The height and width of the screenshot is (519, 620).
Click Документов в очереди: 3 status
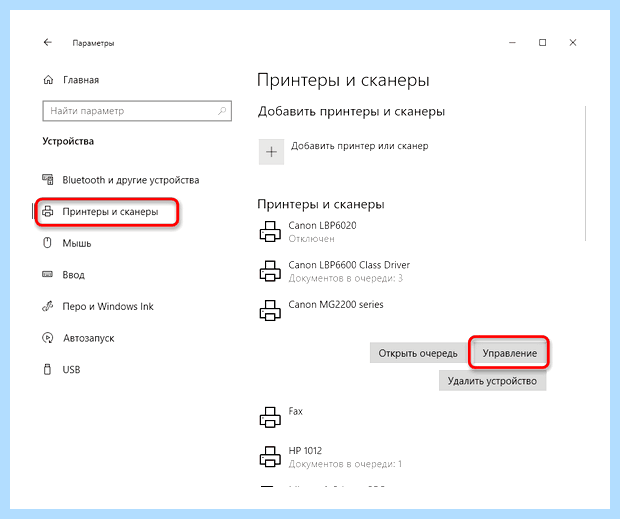(x=346, y=278)
